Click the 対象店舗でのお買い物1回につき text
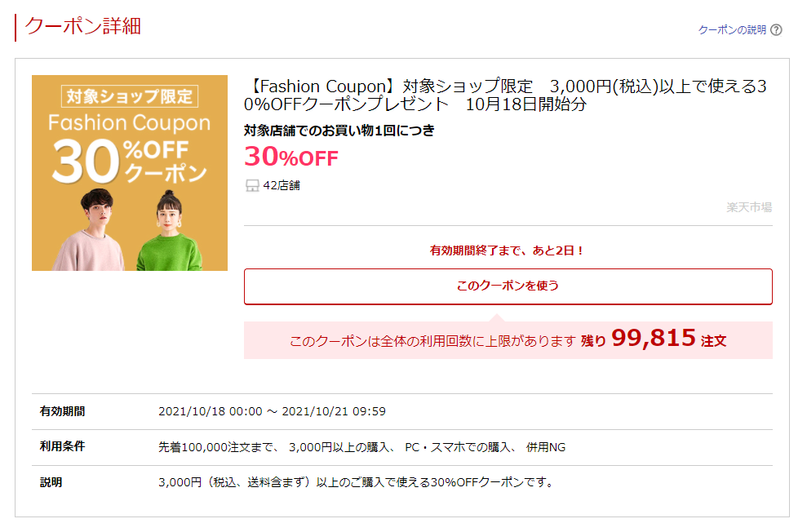The width and height of the screenshot is (807, 532). (x=339, y=130)
